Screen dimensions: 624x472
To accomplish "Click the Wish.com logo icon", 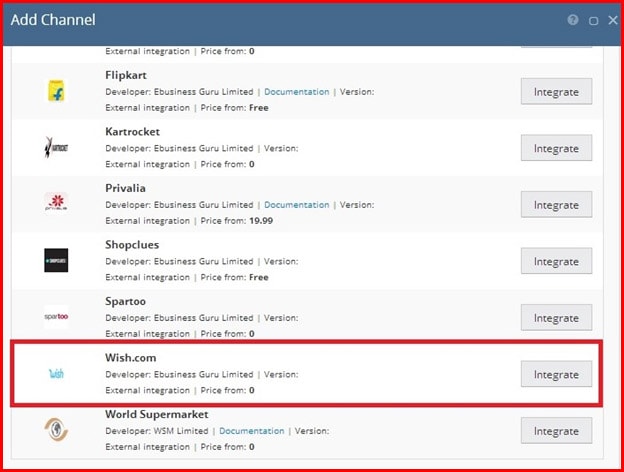I will coord(56,373).
